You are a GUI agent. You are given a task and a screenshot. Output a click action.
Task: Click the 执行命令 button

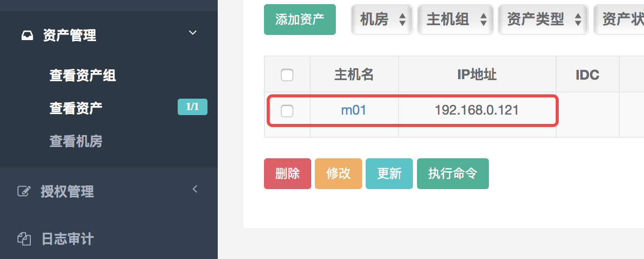pyautogui.click(x=452, y=174)
